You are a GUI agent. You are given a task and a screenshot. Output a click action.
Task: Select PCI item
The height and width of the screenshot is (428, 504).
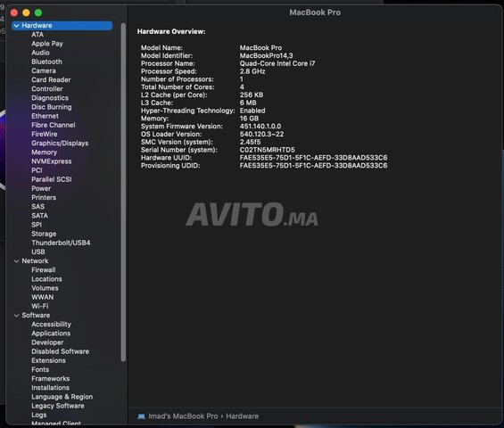coord(37,170)
